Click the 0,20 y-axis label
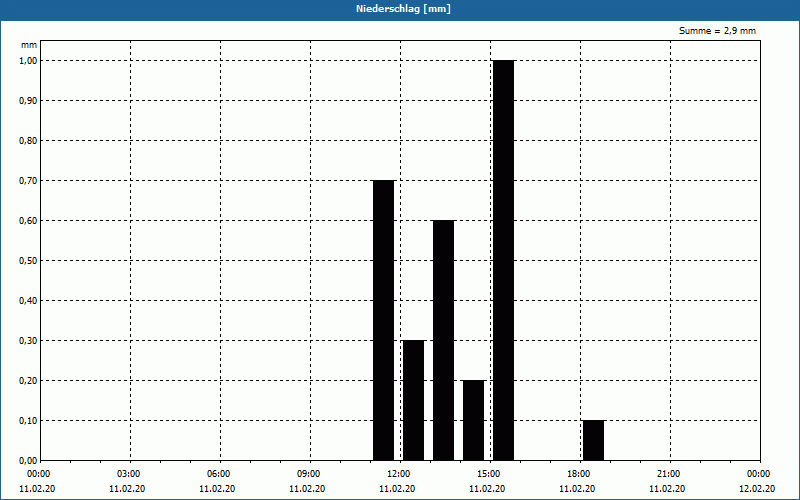The width and height of the screenshot is (800, 500). coord(28,381)
